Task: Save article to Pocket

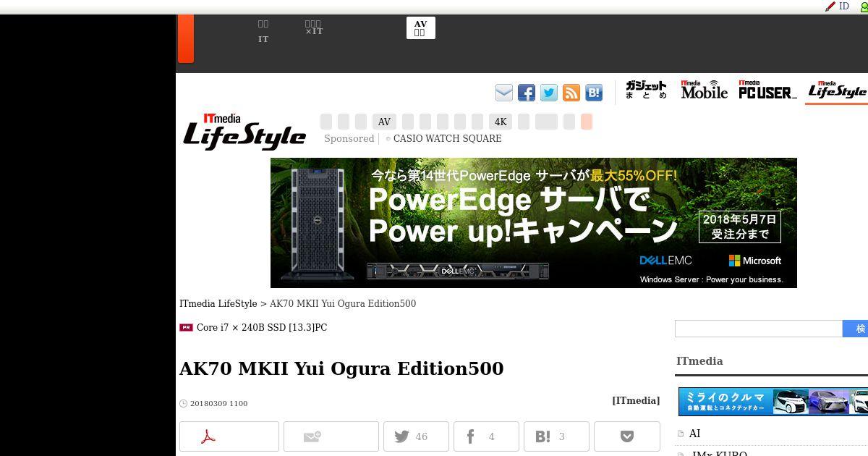Action: click(x=627, y=436)
